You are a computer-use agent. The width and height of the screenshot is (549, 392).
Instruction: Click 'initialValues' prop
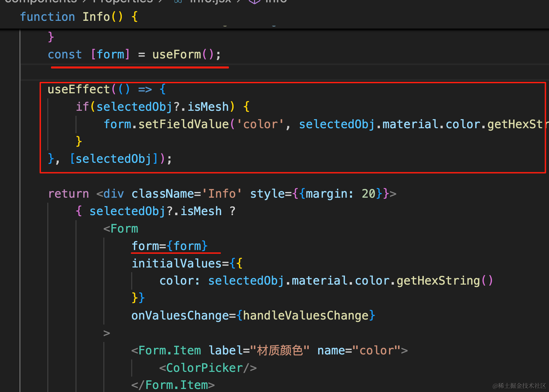click(177, 263)
